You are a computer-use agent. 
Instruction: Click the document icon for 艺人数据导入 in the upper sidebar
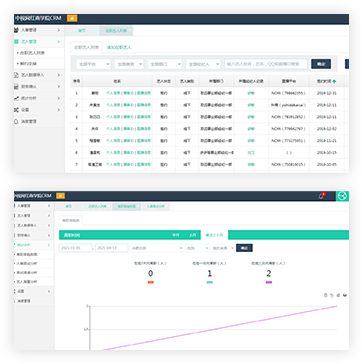click(x=16, y=75)
